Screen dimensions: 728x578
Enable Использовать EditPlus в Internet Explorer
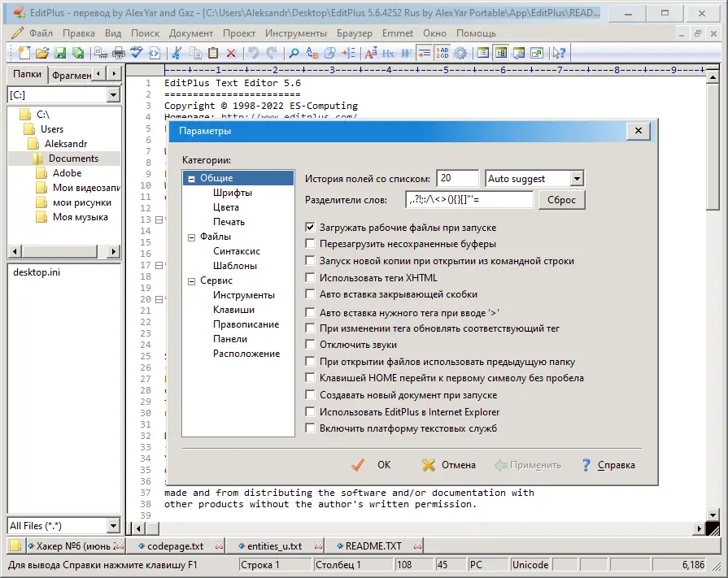[310, 411]
